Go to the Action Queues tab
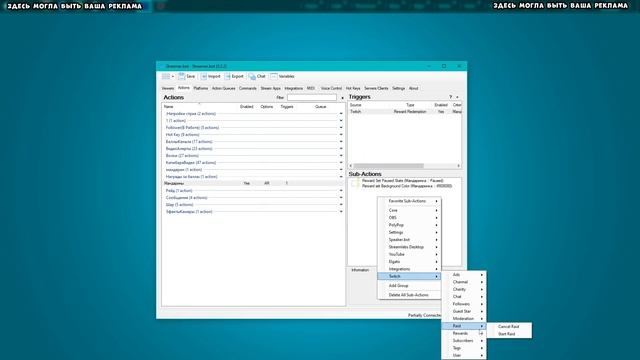Image resolution: width=640 pixels, height=360 pixels. pos(224,88)
